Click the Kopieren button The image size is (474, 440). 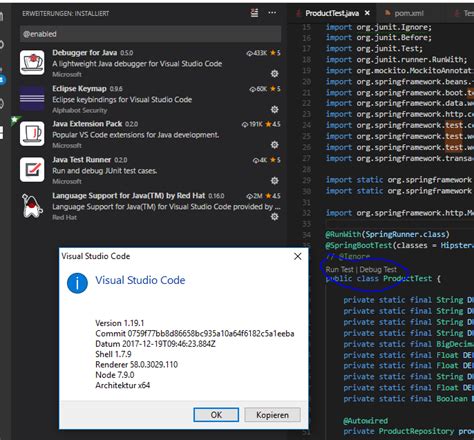(x=272, y=415)
